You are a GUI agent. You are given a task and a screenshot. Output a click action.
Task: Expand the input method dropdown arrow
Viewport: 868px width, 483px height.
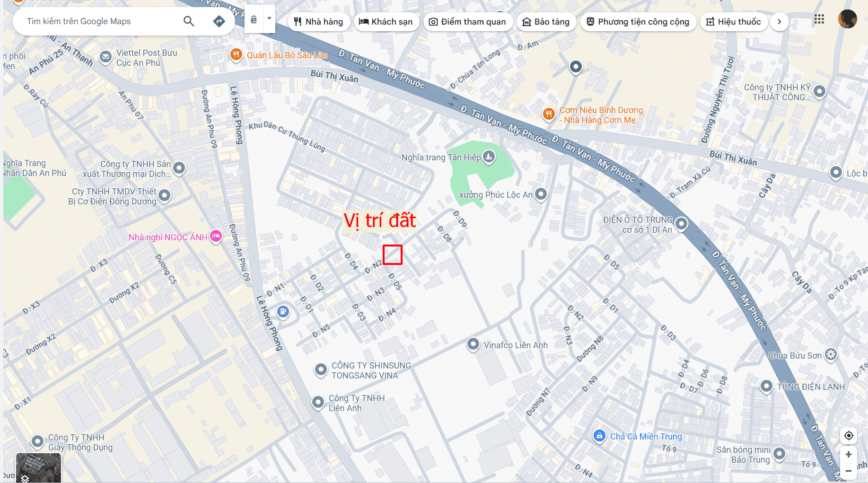coord(269,19)
